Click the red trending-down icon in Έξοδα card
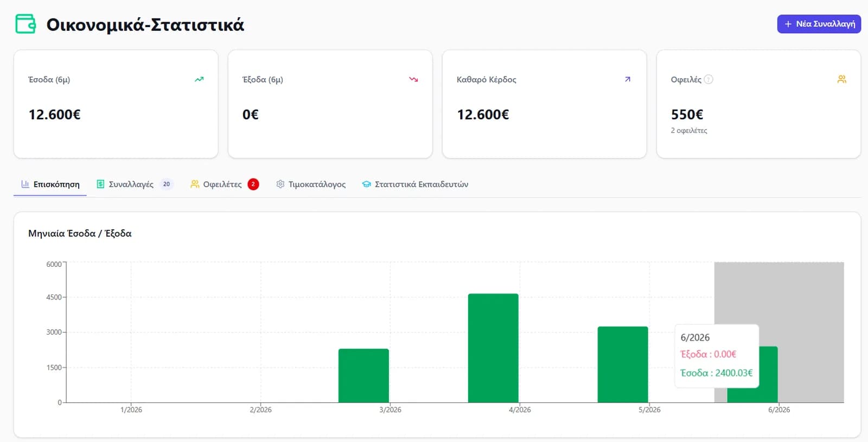 click(413, 79)
